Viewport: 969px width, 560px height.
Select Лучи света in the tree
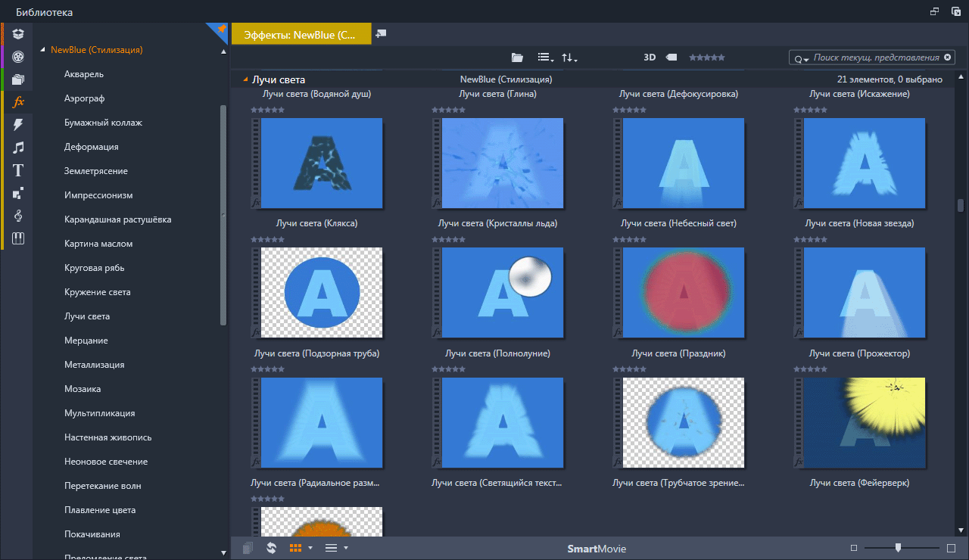click(x=87, y=316)
